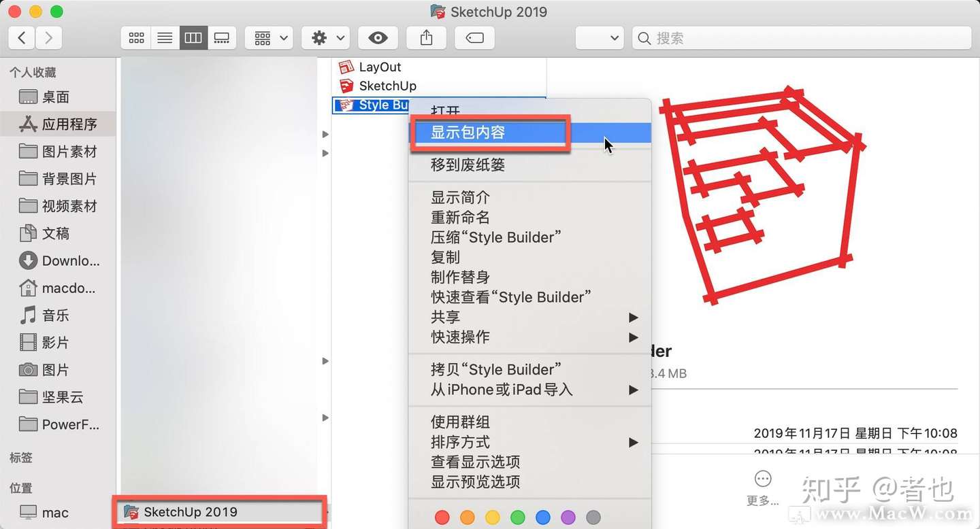The image size is (980, 529).
Task: Choose 拷贝“Style Builder” menu item
Action: tap(529, 370)
